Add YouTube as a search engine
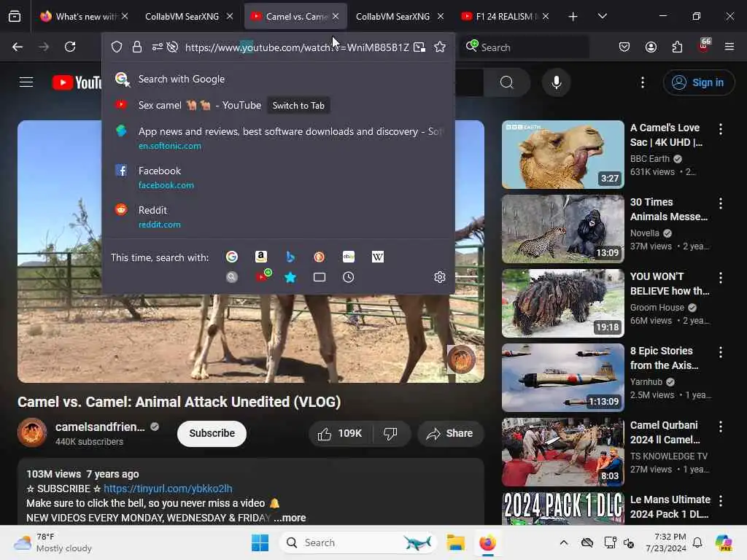 263,276
